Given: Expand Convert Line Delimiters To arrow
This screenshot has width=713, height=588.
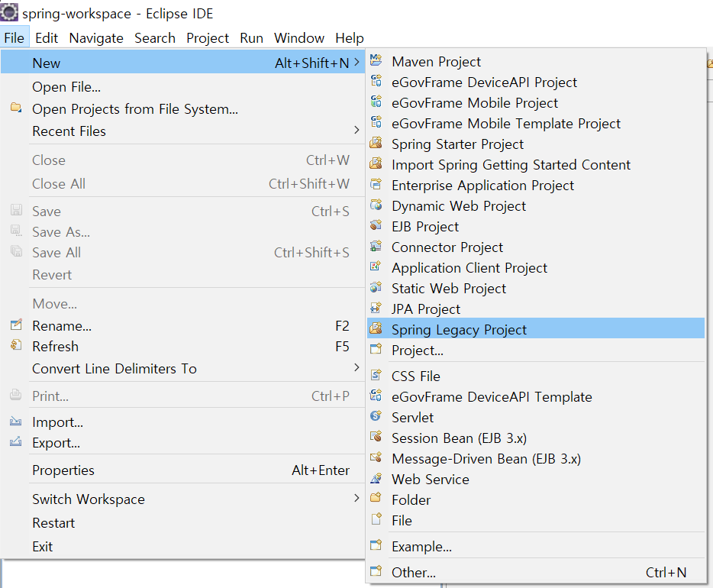Looking at the screenshot, I should (x=357, y=367).
